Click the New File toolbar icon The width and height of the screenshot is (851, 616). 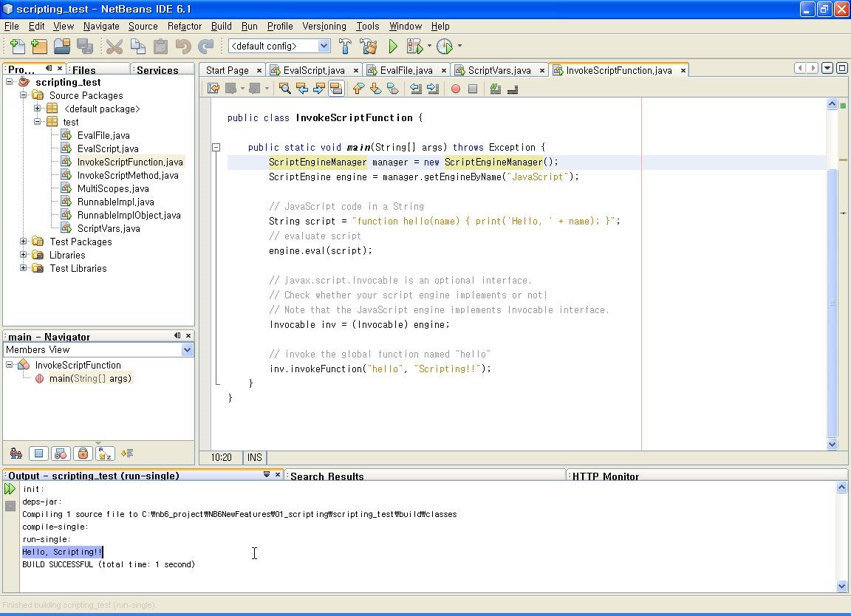pos(18,46)
